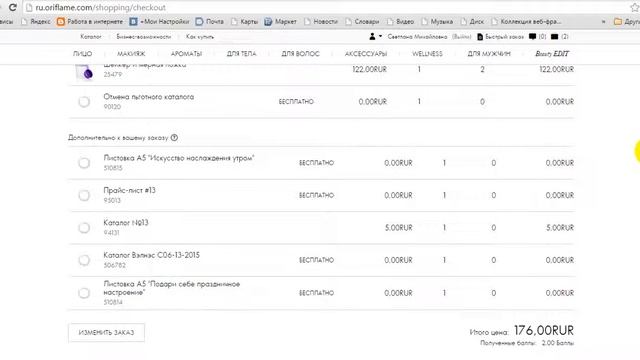This screenshot has width=640, height=360.
Task: Click the item name Отмена льготного каталога
Action: (149, 97)
